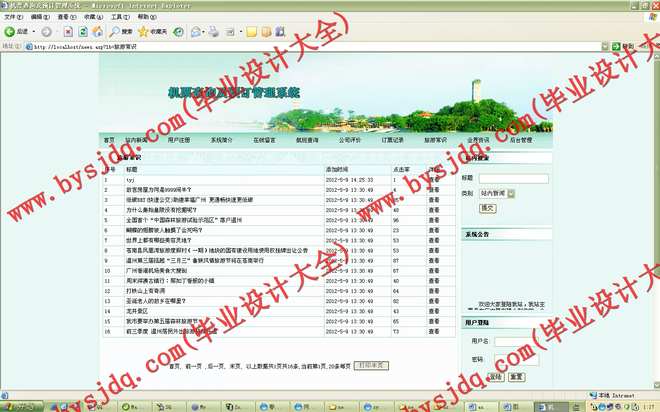Viewport: 660px width, 412px height.
Task: Click the 打印本页 print button
Action: click(x=369, y=365)
